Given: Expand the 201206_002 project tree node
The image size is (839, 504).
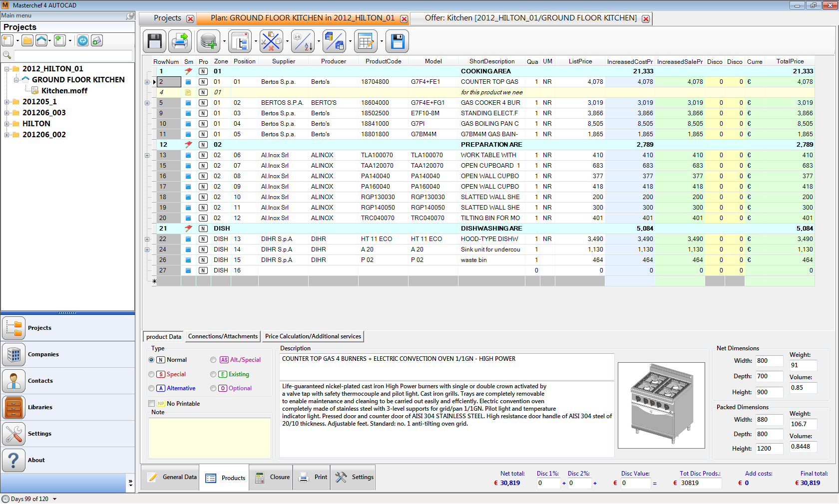Looking at the screenshot, I should (x=7, y=135).
